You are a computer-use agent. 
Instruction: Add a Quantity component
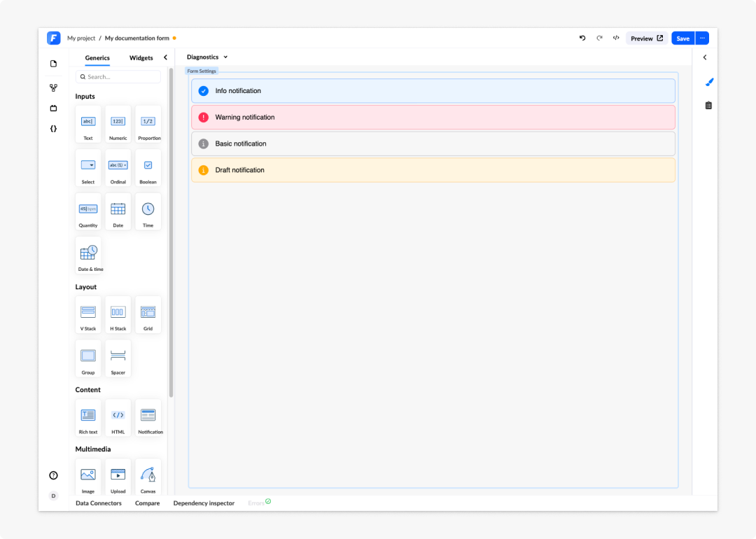(88, 211)
